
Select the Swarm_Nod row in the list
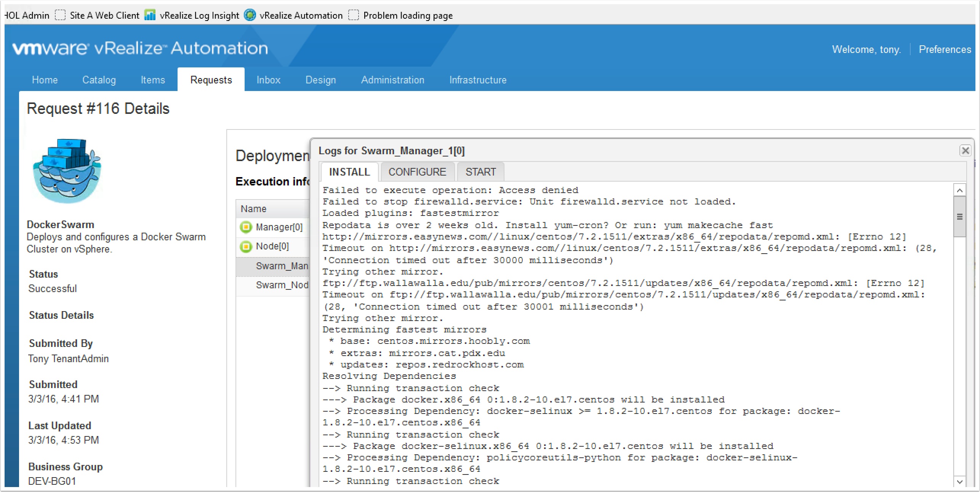coord(273,285)
